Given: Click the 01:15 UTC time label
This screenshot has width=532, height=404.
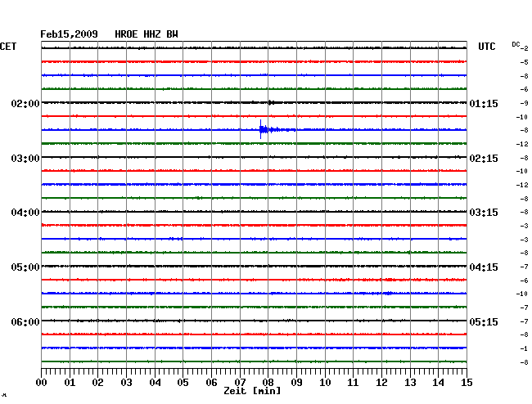Looking at the screenshot, I should coord(484,103).
